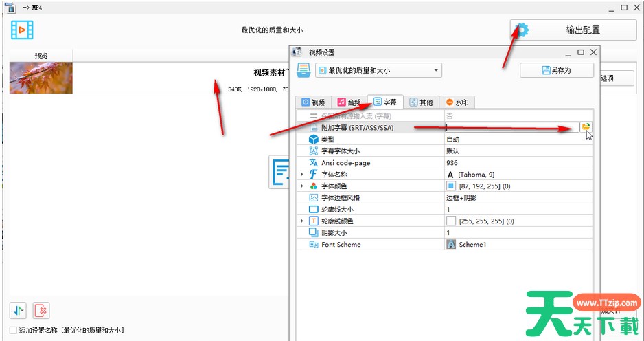Image resolution: width=644 pixels, height=341 pixels.
Task: Maximize the 视频设置 dialog
Action: click(x=580, y=52)
